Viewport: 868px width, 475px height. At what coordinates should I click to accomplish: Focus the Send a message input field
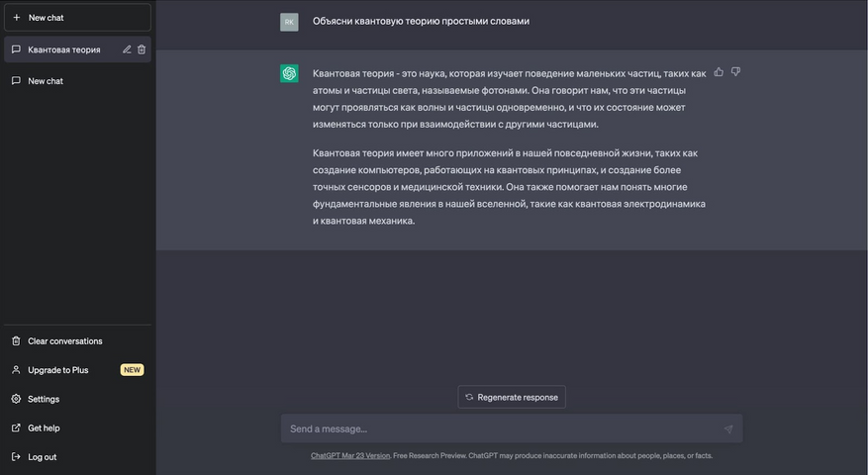[x=504, y=429]
